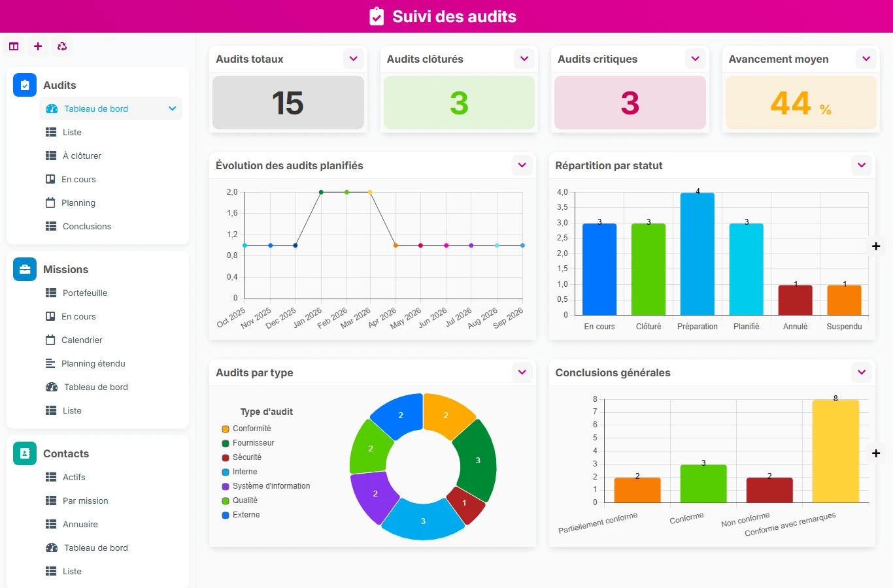Click the Conforme avec remarques yellow bar
The width and height of the screenshot is (893, 588).
click(835, 451)
